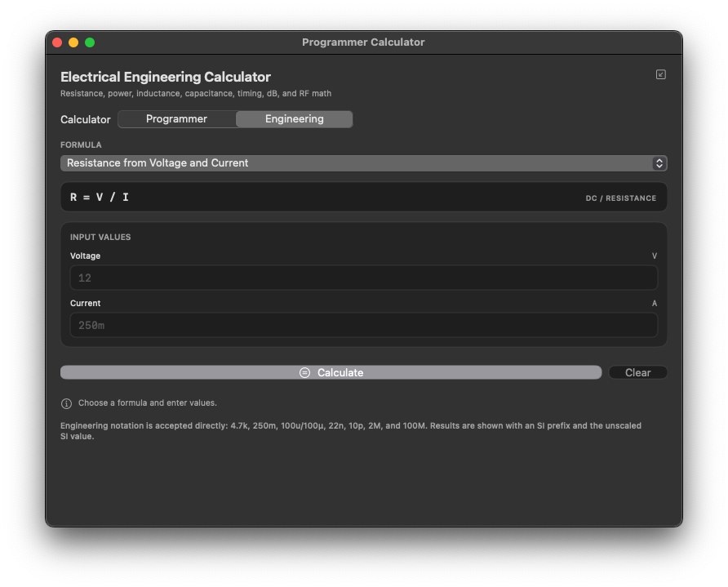Click the Clear button
The image size is (728, 587).
637,372
